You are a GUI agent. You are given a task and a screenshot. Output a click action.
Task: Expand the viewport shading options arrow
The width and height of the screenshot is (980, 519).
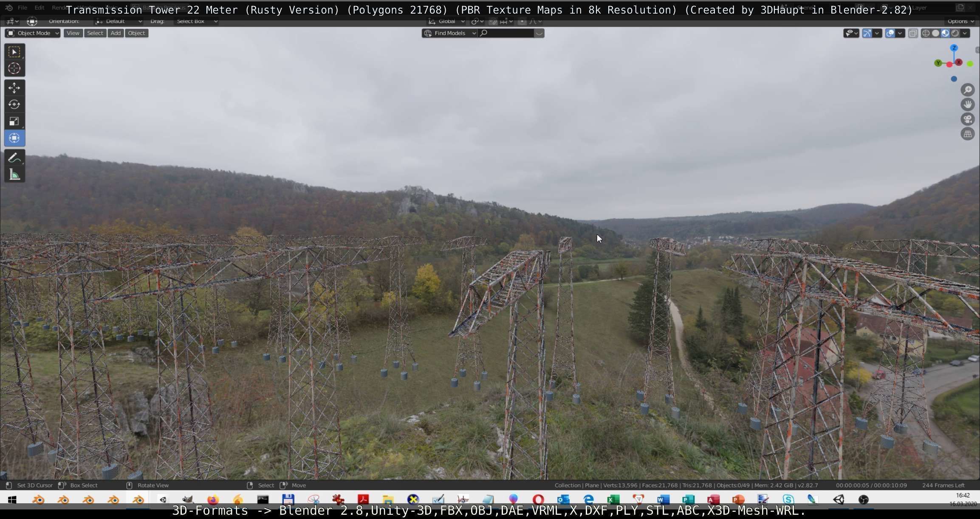point(965,33)
